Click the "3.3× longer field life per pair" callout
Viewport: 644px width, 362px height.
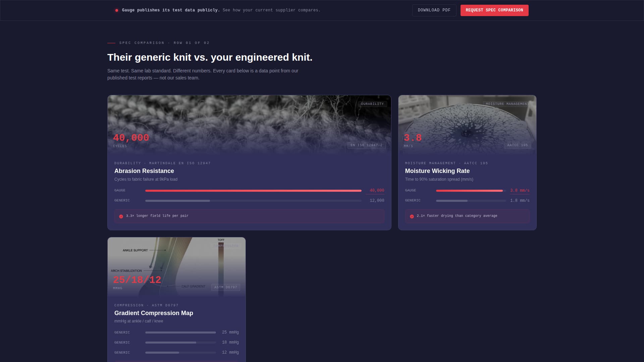[249, 216]
